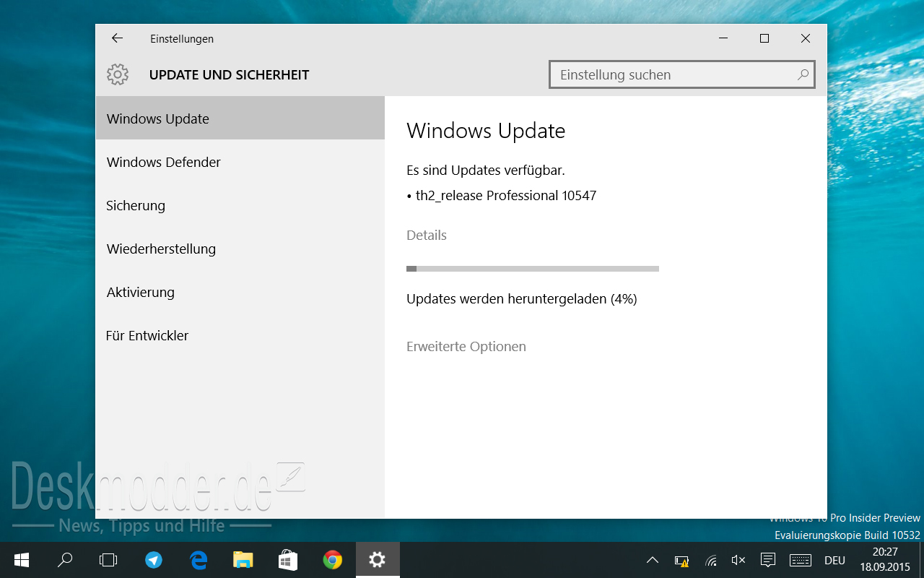The height and width of the screenshot is (578, 924).
Task: Open the Wi-Fi network tray icon
Action: 711,560
